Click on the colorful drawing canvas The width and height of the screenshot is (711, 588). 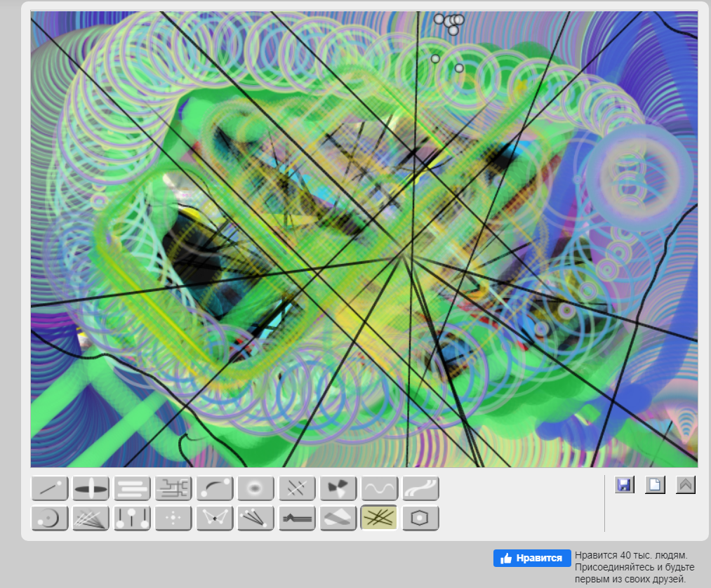[x=364, y=239]
